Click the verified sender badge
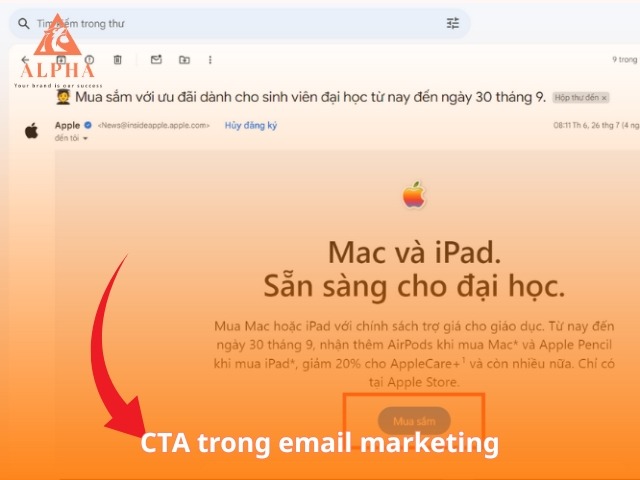Viewport: 640px width, 480px height. pyautogui.click(x=88, y=125)
